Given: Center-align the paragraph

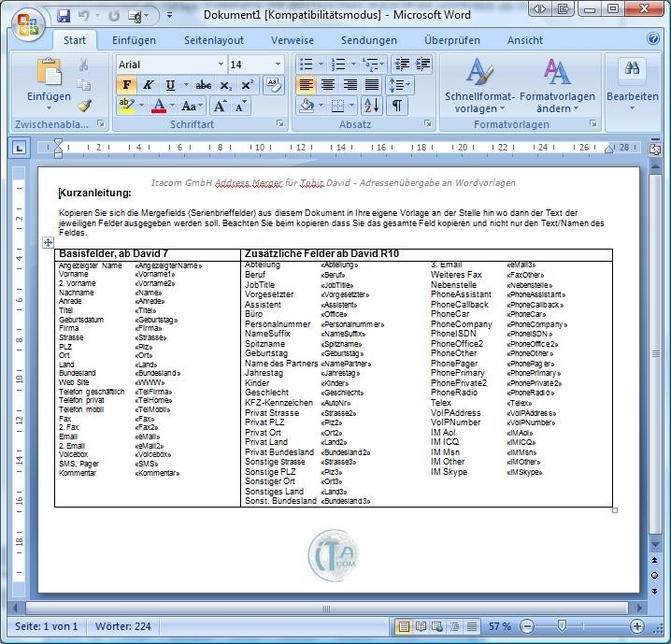Looking at the screenshot, I should (328, 85).
